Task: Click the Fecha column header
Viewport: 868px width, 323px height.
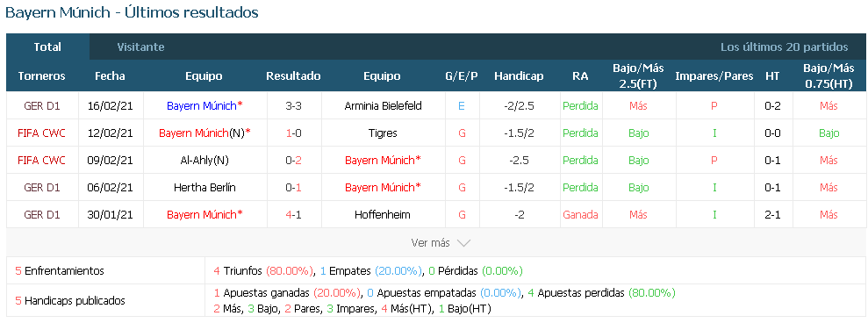Action: [110, 75]
